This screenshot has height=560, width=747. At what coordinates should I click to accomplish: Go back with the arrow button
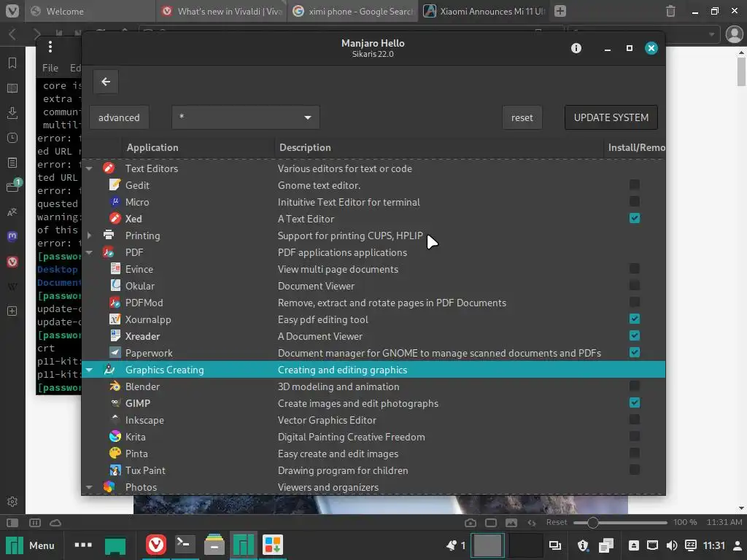click(x=106, y=82)
